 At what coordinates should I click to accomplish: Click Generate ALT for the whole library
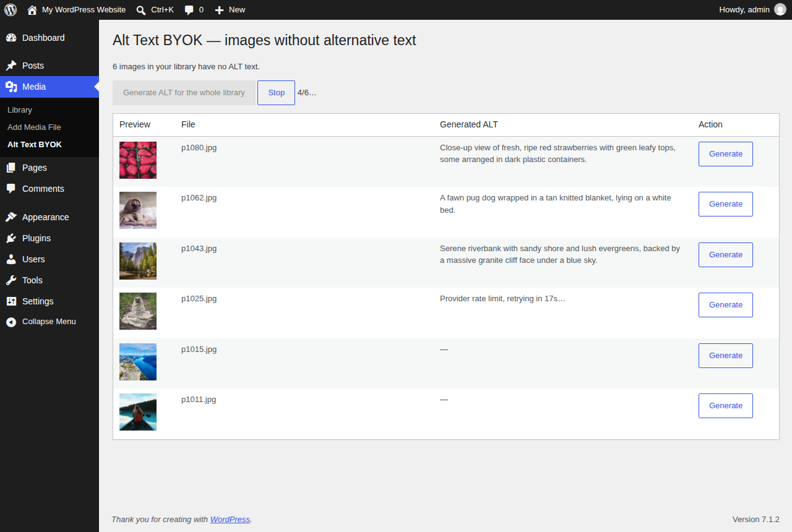click(x=184, y=93)
